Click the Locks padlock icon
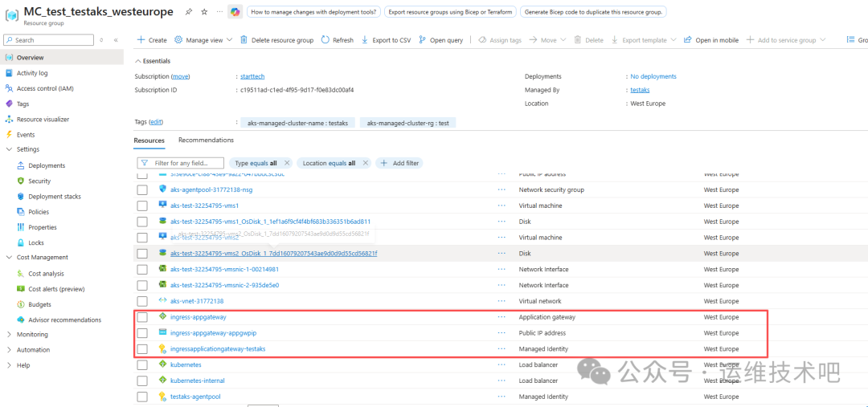 coord(21,242)
